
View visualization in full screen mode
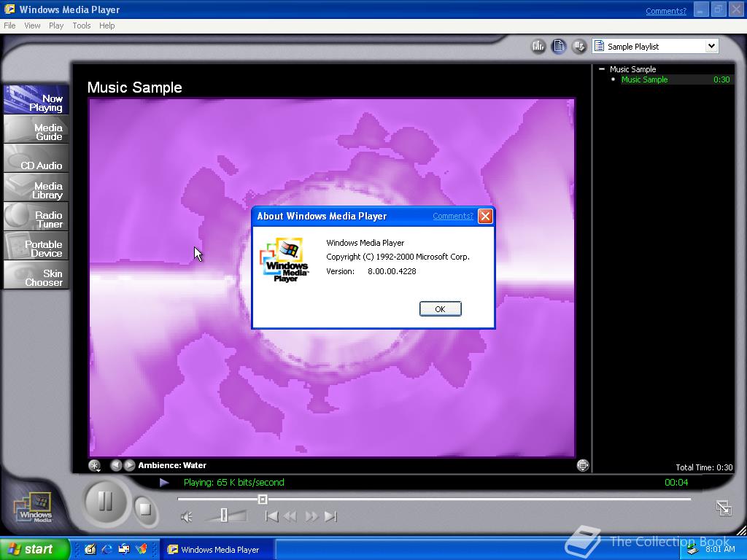click(x=583, y=465)
